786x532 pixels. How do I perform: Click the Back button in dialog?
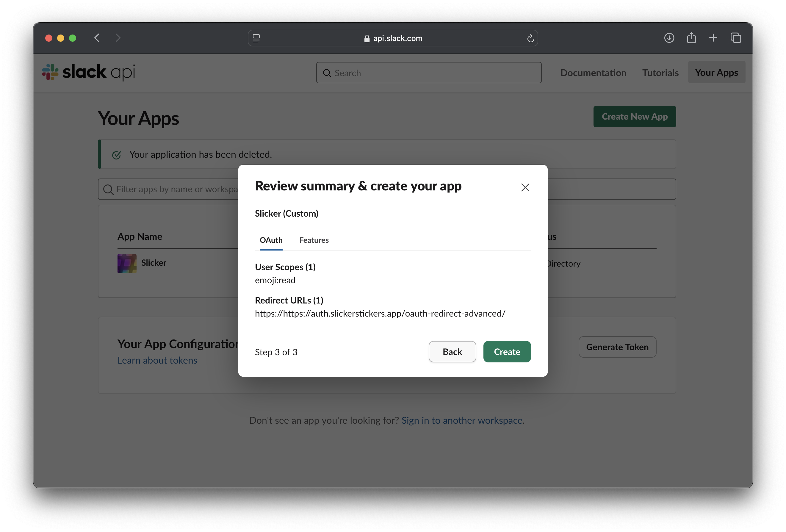[452, 352]
